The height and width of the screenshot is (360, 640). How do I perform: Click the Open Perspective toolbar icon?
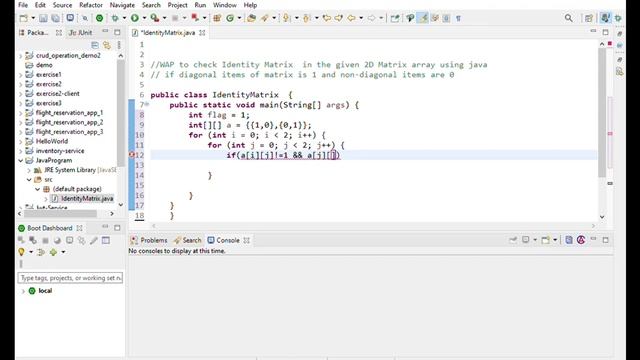pos(589,18)
